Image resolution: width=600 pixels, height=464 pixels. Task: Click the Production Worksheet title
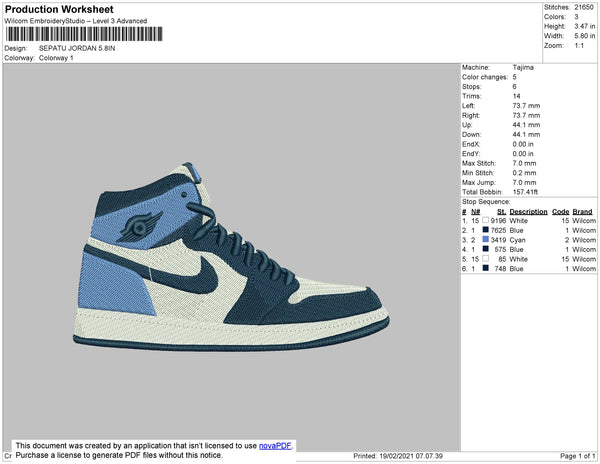pyautogui.click(x=59, y=9)
